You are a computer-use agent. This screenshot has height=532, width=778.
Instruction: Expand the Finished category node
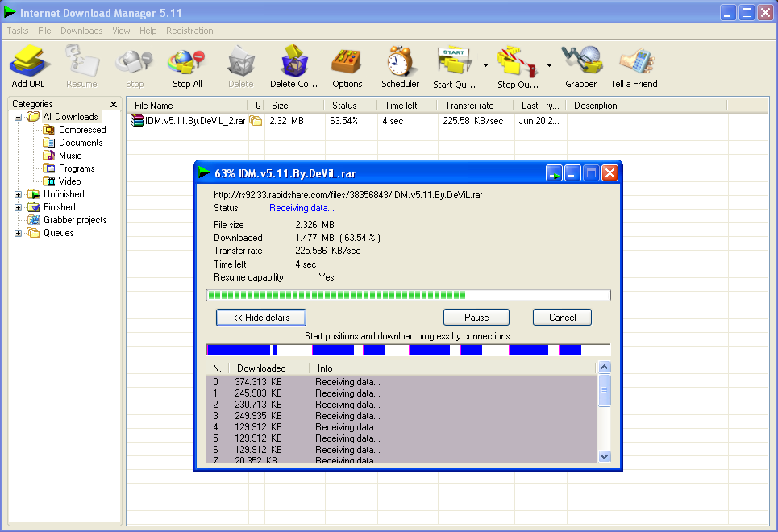pos(18,207)
